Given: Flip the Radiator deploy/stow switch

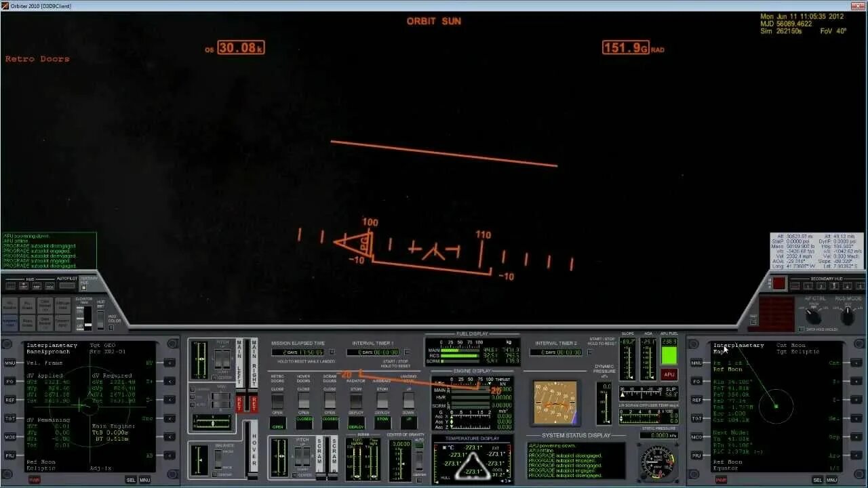Looking at the screenshot, I should (x=357, y=401).
